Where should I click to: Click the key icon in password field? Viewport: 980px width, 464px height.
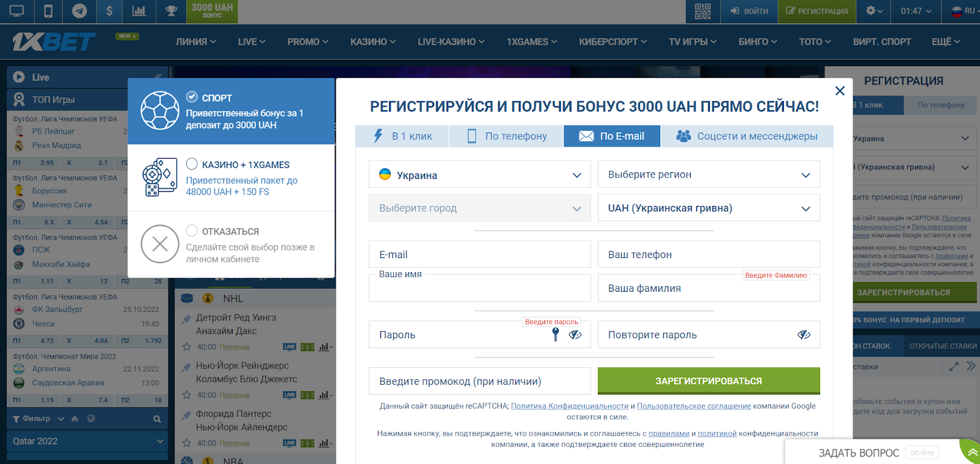[x=556, y=334]
